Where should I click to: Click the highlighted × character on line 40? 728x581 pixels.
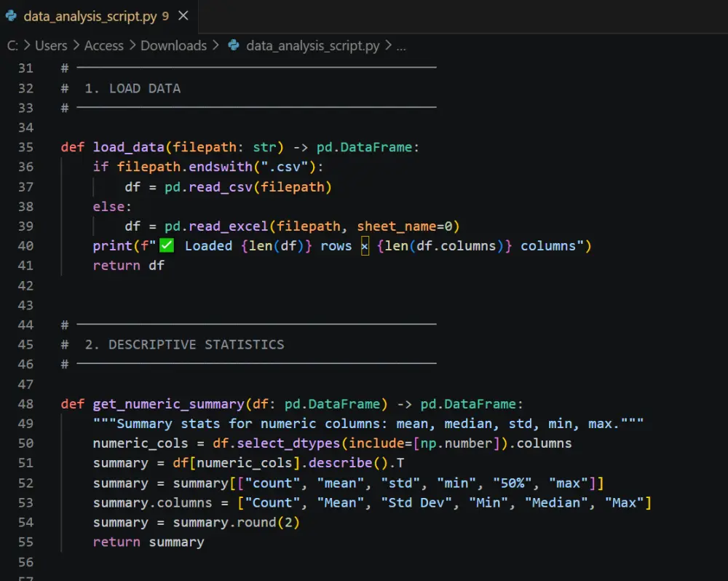point(365,246)
